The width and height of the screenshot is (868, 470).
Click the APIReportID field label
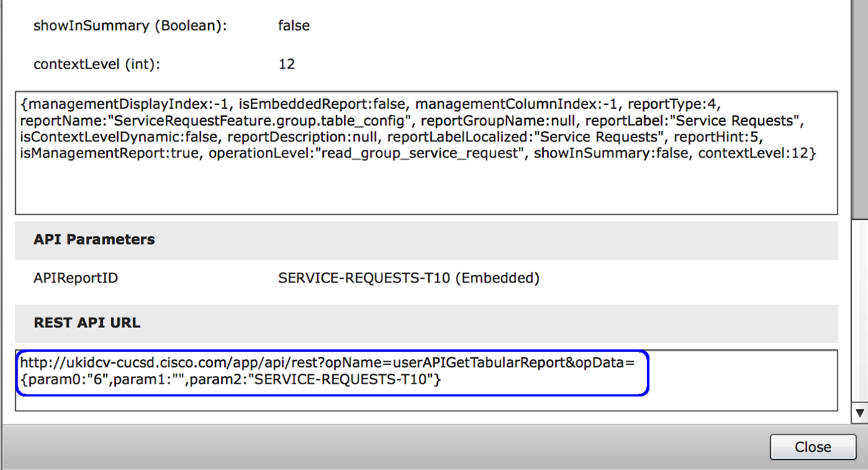pyautogui.click(x=76, y=278)
